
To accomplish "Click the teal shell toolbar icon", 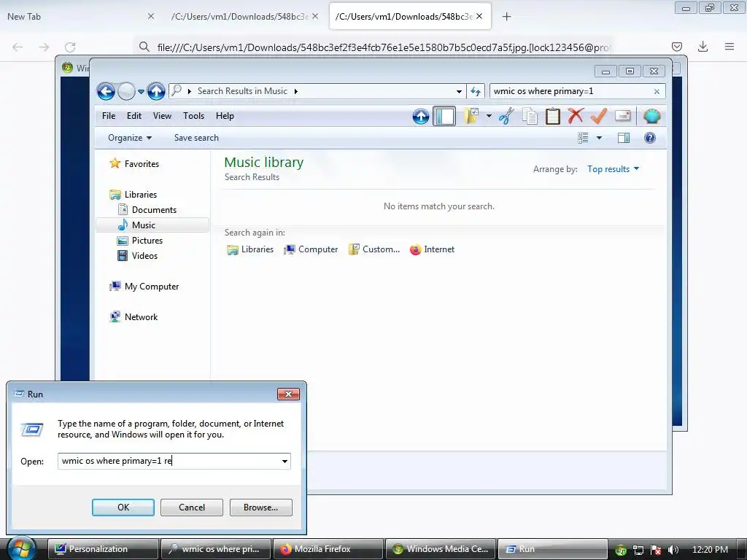I will tap(651, 116).
